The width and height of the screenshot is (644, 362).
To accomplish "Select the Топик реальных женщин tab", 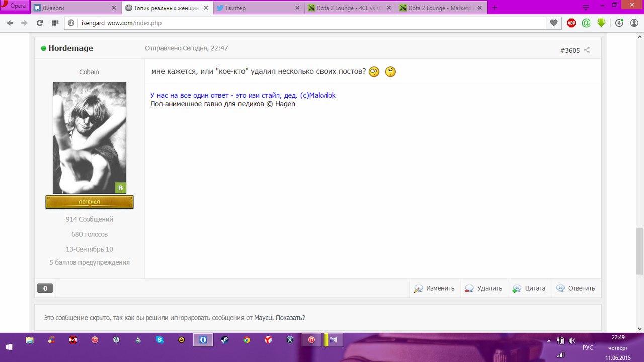I will pyautogui.click(x=167, y=8).
